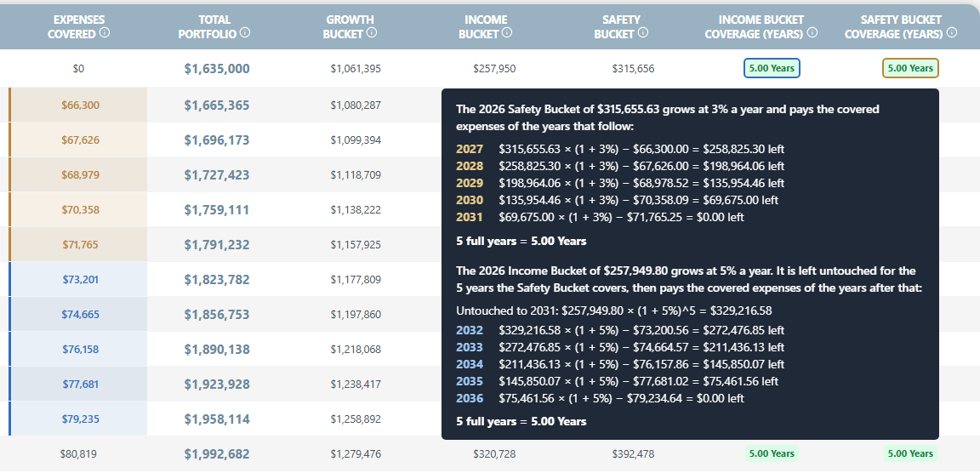
Task: Click total portfolio value $1,823,782
Action: [217, 279]
